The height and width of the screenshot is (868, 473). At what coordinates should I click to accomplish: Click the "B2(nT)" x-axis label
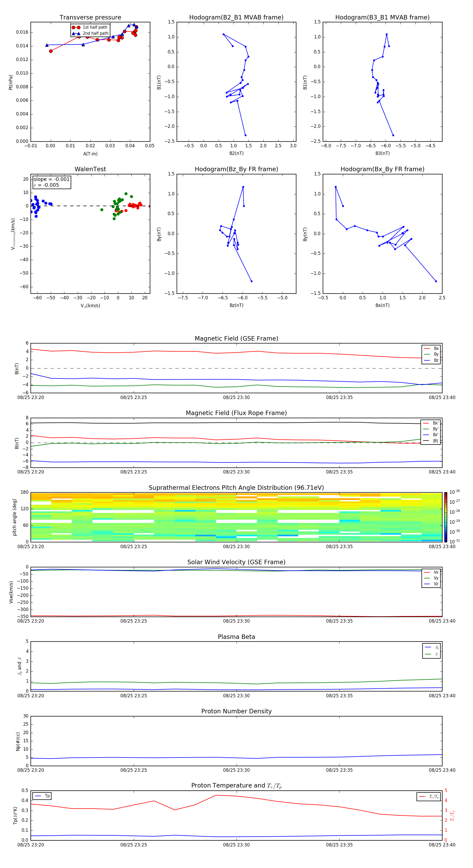pyautogui.click(x=236, y=153)
